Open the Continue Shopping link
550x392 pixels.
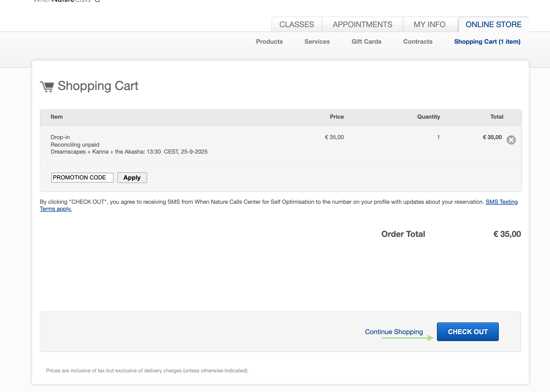[x=394, y=331]
